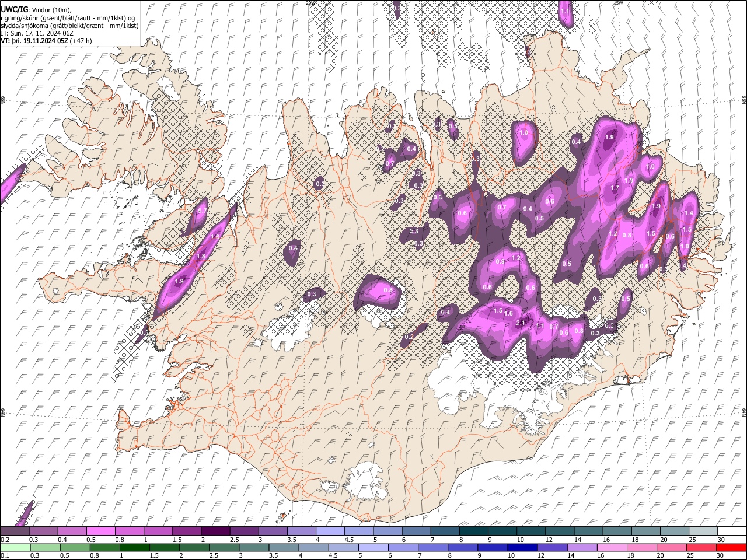Pick the top-row legend swatch between 16 and 18

(x=617, y=531)
